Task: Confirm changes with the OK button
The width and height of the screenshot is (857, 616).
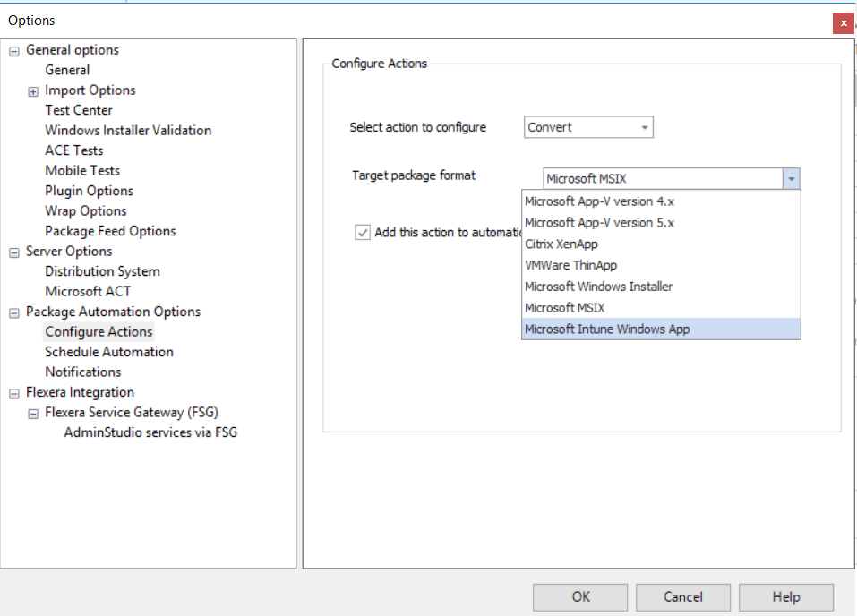Action: pyautogui.click(x=579, y=596)
